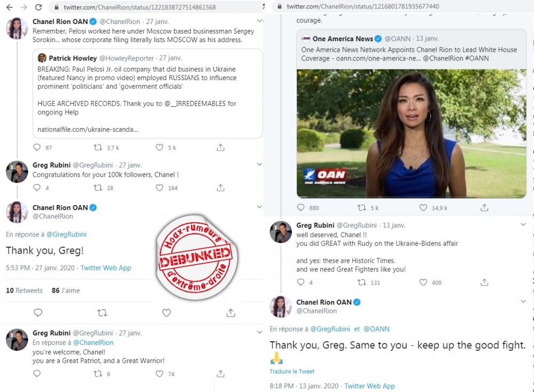Image resolution: width=534 pixels, height=392 pixels.
Task: Click the browser back arrow
Action: 9,7
